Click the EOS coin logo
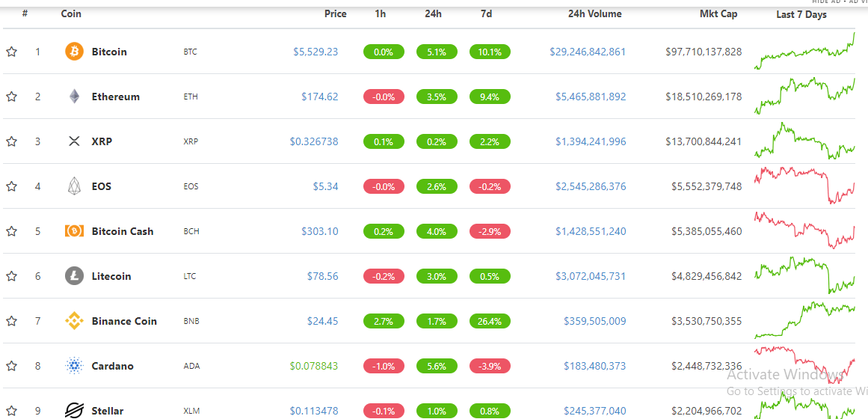The width and height of the screenshot is (868, 419). tap(74, 186)
